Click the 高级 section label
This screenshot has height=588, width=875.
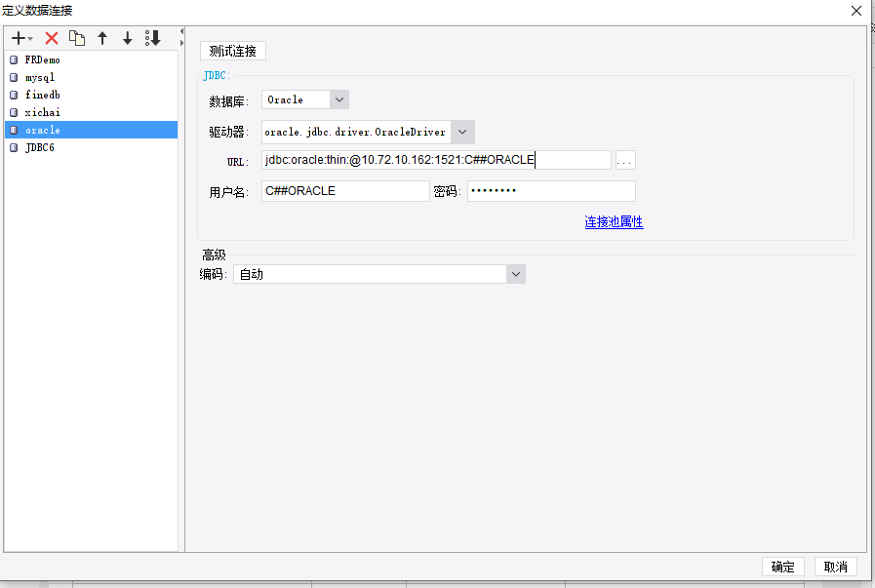tap(214, 255)
